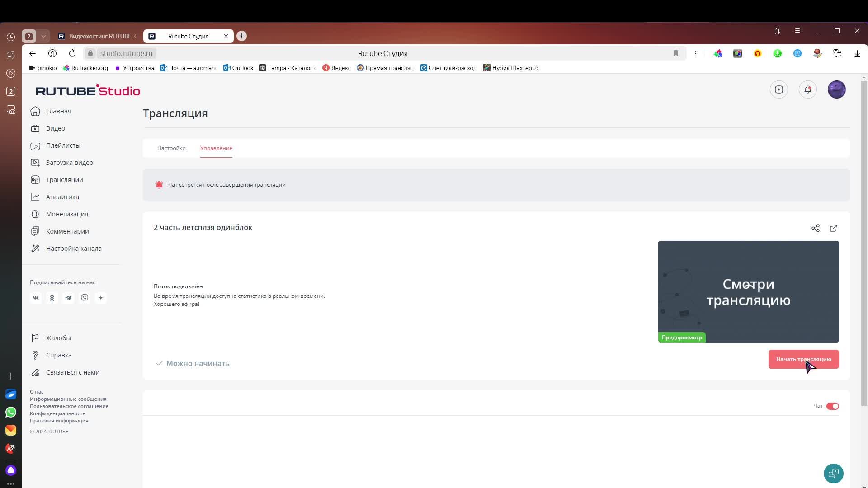
Task: Open Прямая трансляция bookmark
Action: [x=385, y=68]
